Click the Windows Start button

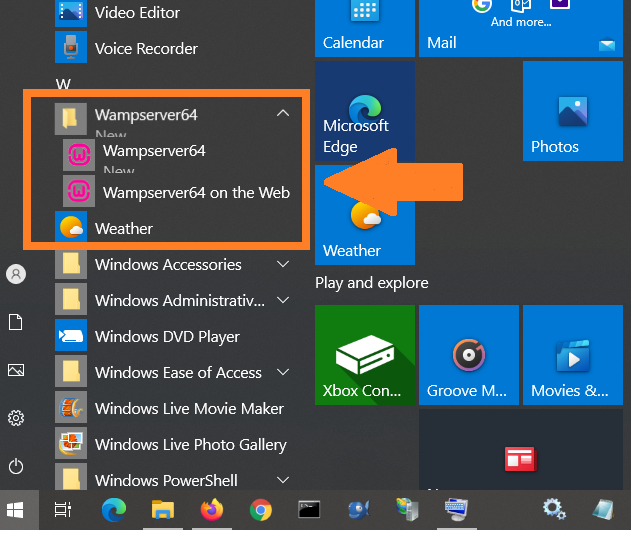point(16,510)
